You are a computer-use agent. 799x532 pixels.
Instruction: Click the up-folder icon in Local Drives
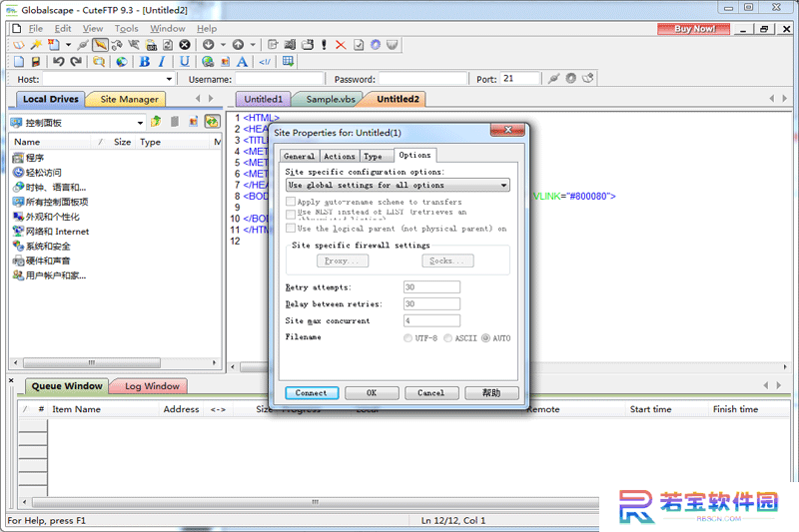(156, 122)
